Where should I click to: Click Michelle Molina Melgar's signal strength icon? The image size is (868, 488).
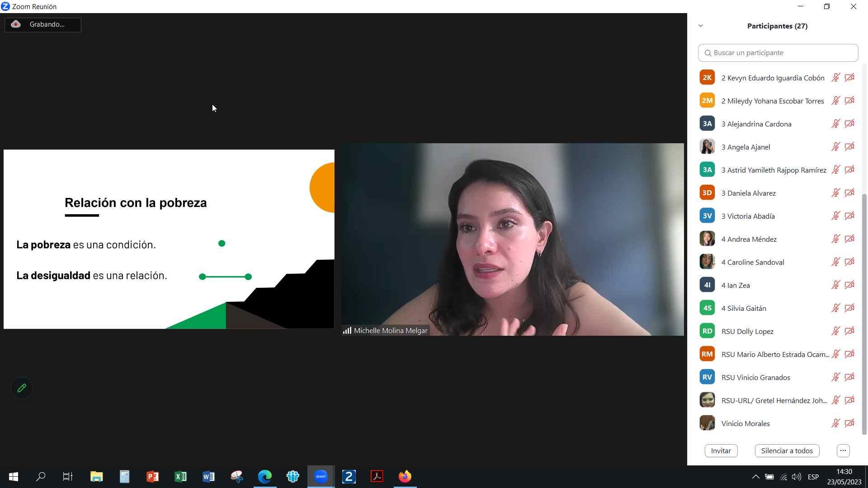click(347, 331)
